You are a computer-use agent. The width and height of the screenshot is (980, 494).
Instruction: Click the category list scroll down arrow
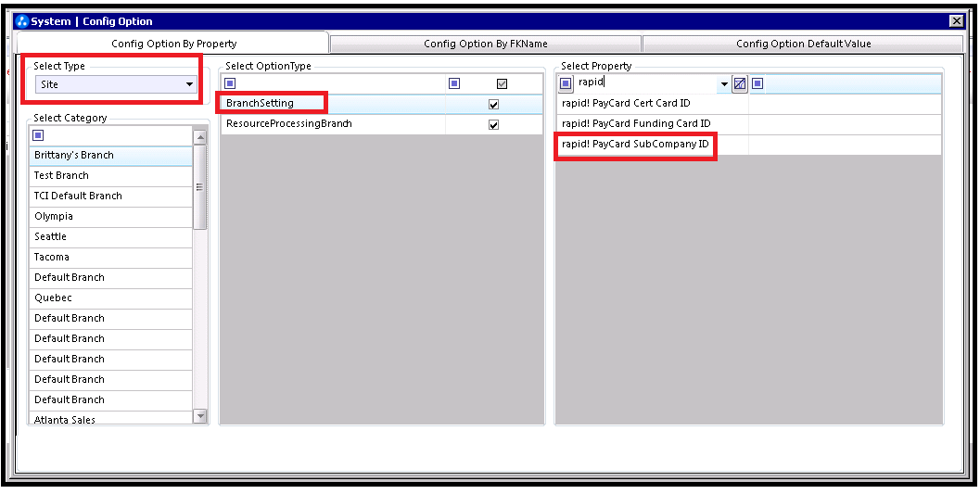pyautogui.click(x=200, y=415)
